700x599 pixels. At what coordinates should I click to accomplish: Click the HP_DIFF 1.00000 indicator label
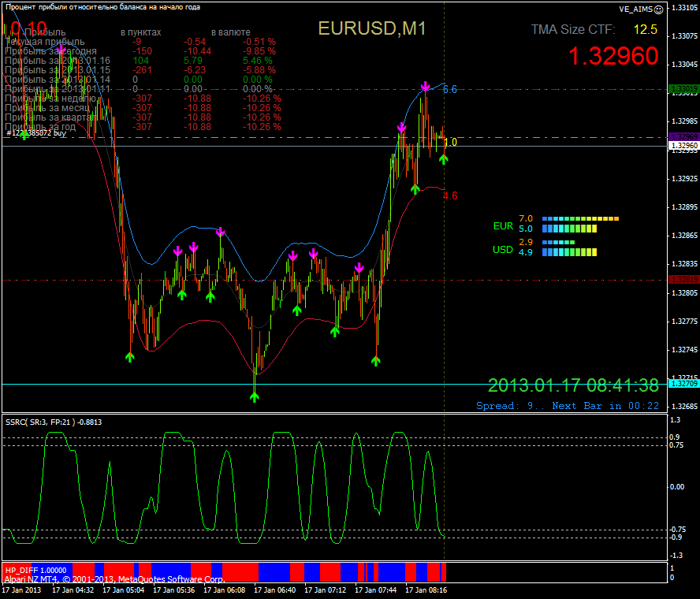pyautogui.click(x=35, y=571)
